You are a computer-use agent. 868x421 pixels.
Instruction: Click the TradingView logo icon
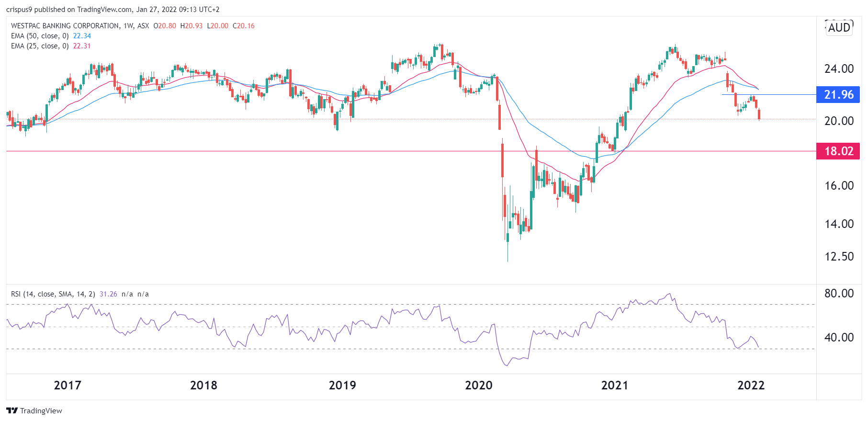pos(12,410)
